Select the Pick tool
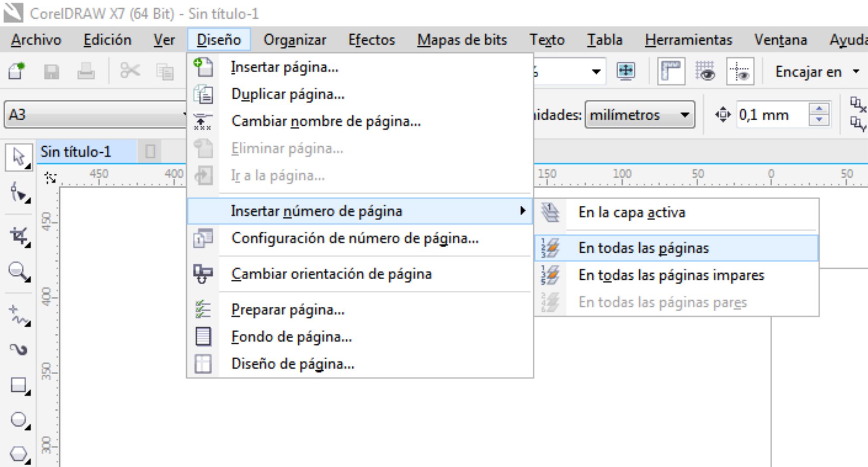This screenshot has width=868, height=467. pos(19,157)
